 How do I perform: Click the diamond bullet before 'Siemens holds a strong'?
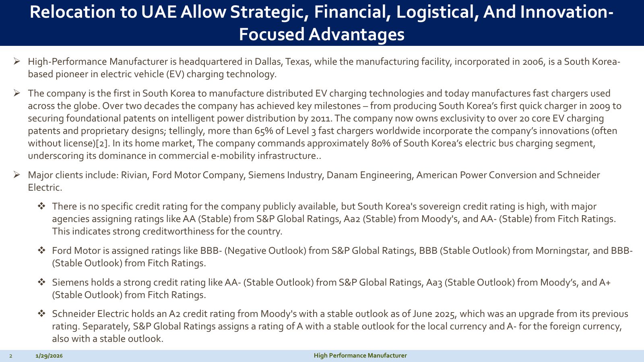pyautogui.click(x=41, y=282)
